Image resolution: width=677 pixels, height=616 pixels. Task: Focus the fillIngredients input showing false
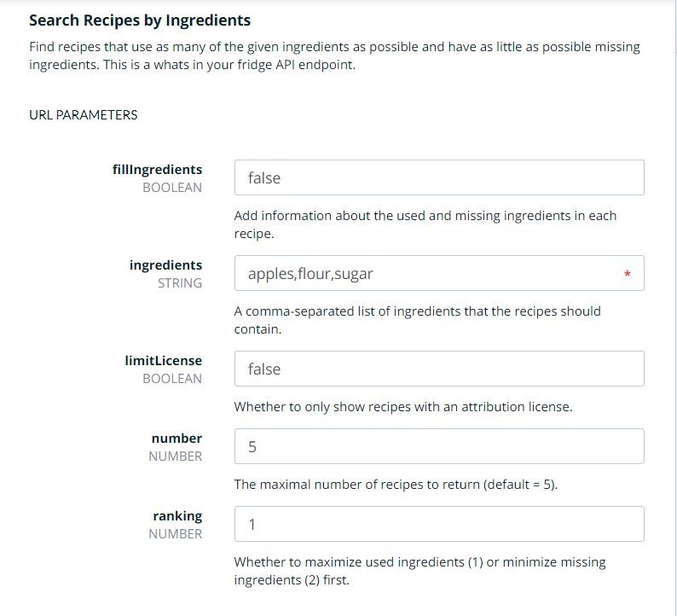(x=439, y=177)
